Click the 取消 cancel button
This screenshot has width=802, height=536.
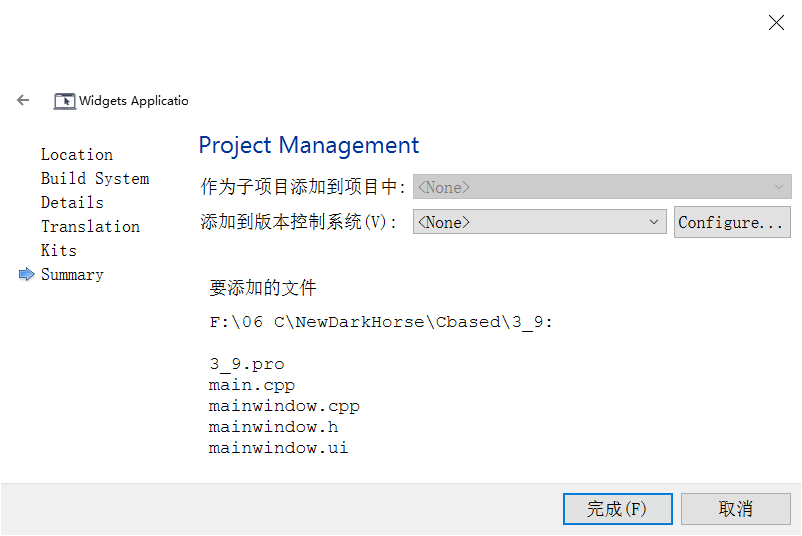point(736,509)
